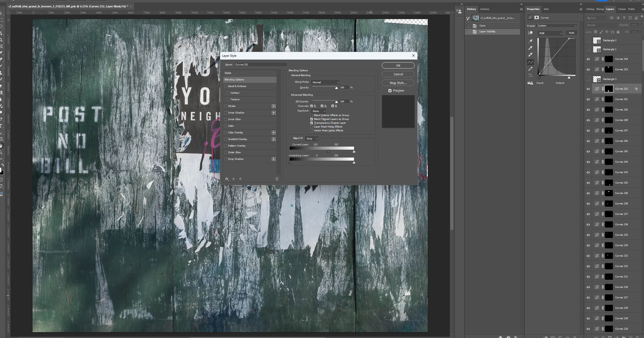Switch to the Paths tab

coord(631,9)
